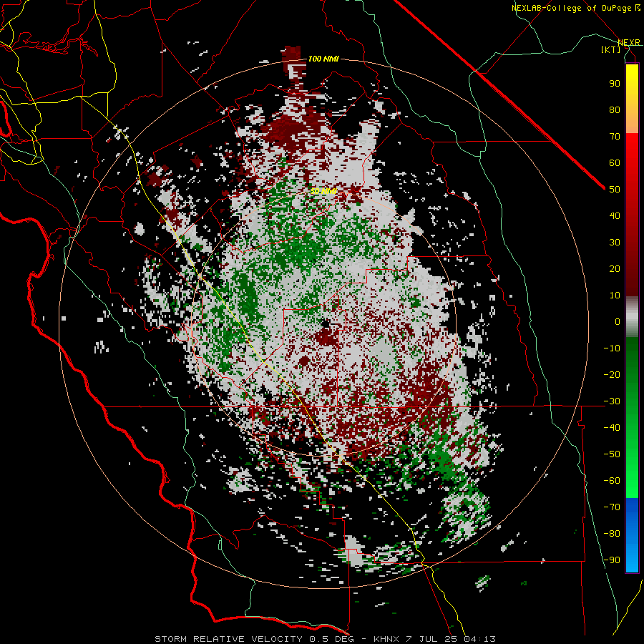Click the -10 knot scale label
The height and width of the screenshot is (644, 644).
612,348
